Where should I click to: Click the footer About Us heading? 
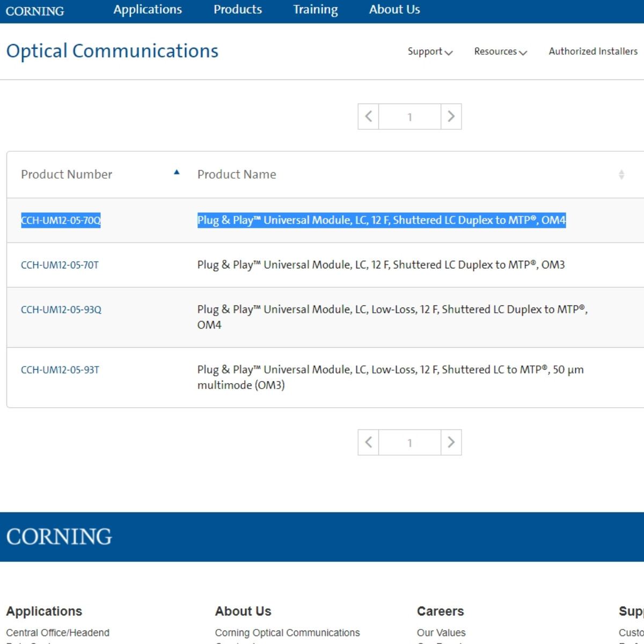(x=243, y=611)
